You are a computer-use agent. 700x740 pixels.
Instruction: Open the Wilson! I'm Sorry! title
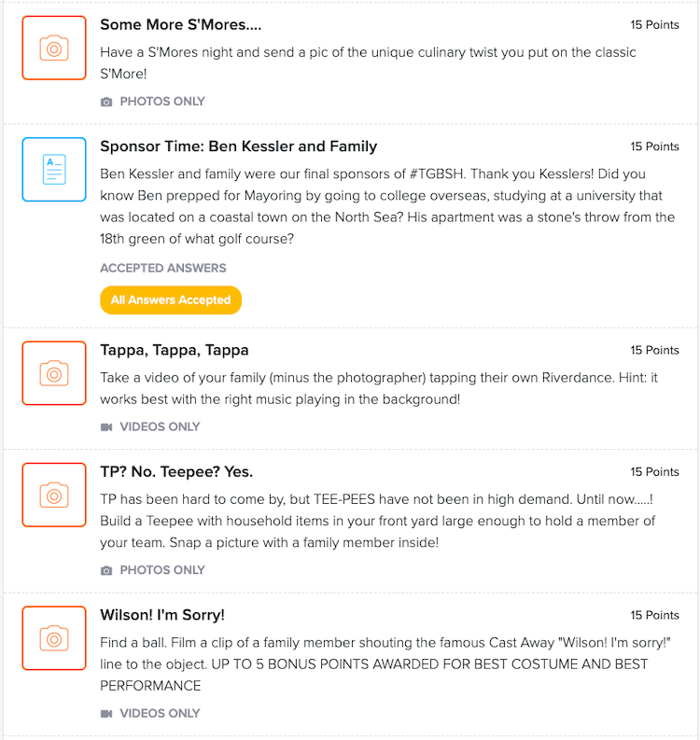click(162, 615)
